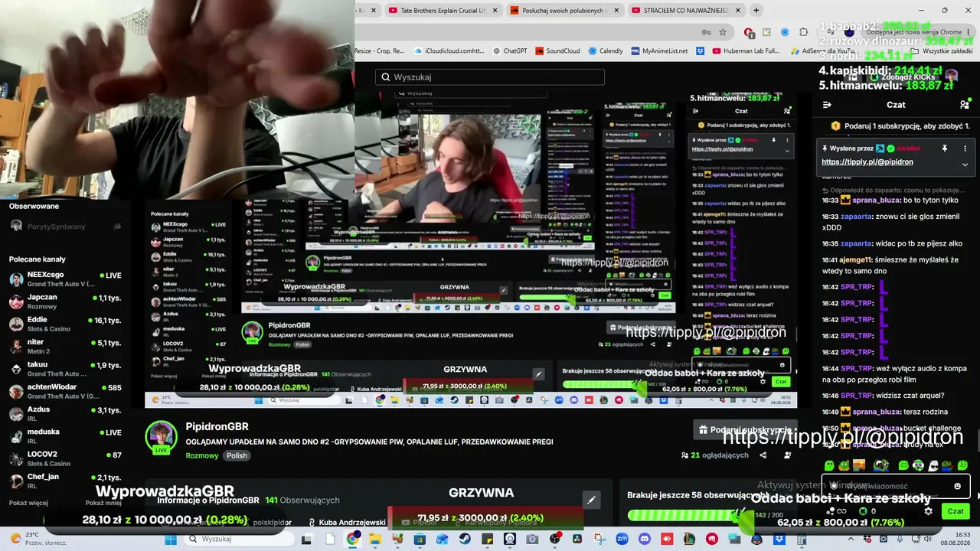Open achtenWlodar channel in sidebar
The width and height of the screenshot is (980, 551).
(65, 391)
